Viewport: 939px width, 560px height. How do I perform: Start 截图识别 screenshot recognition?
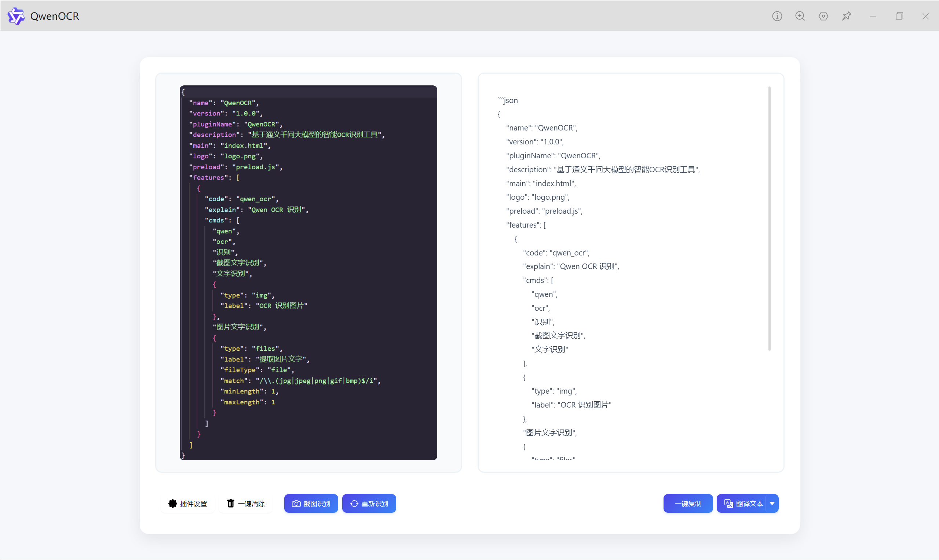click(x=311, y=504)
